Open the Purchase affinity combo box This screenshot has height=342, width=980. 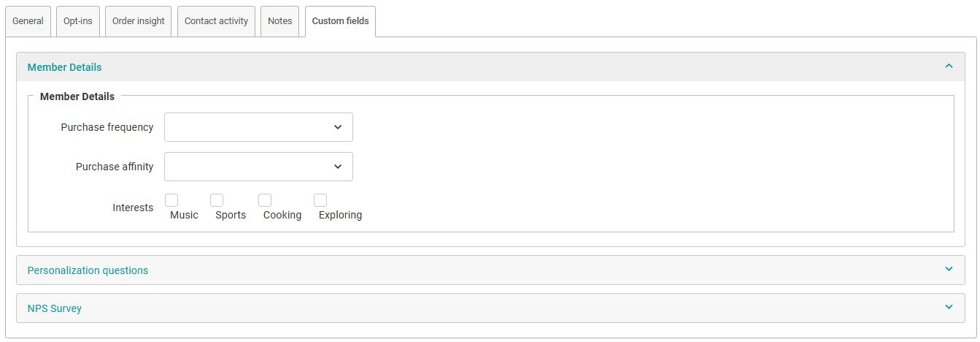[248, 167]
